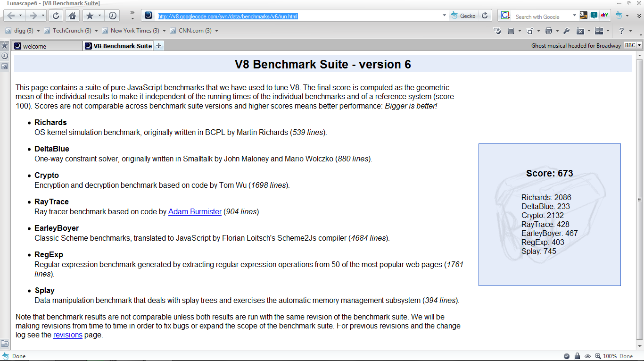Click the tile windows layout icon
Screen dimensions: 644x361
pyautogui.click(x=599, y=31)
